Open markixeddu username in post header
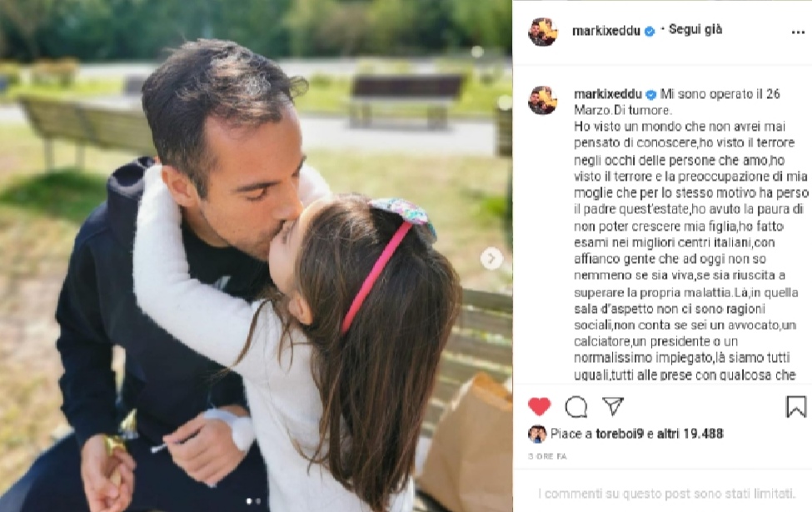The image size is (812, 512). tap(606, 31)
